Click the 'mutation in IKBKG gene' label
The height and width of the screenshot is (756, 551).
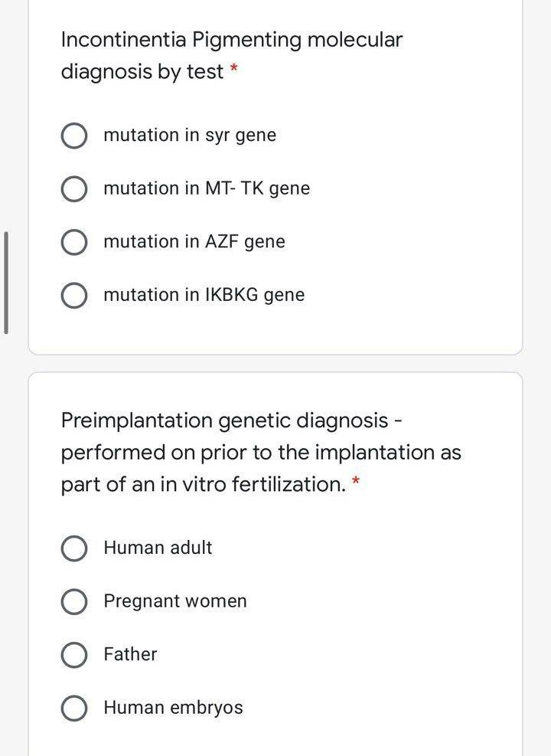[204, 295]
